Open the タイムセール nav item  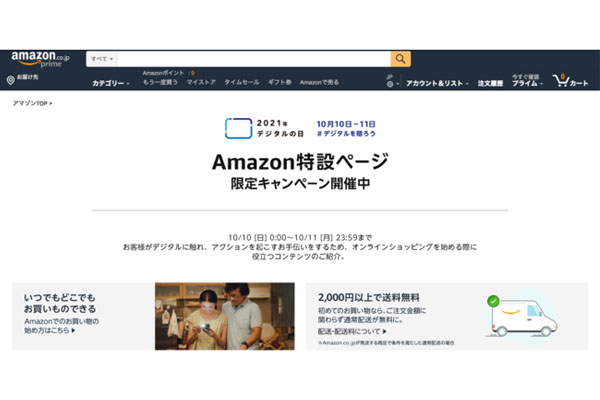tap(241, 82)
